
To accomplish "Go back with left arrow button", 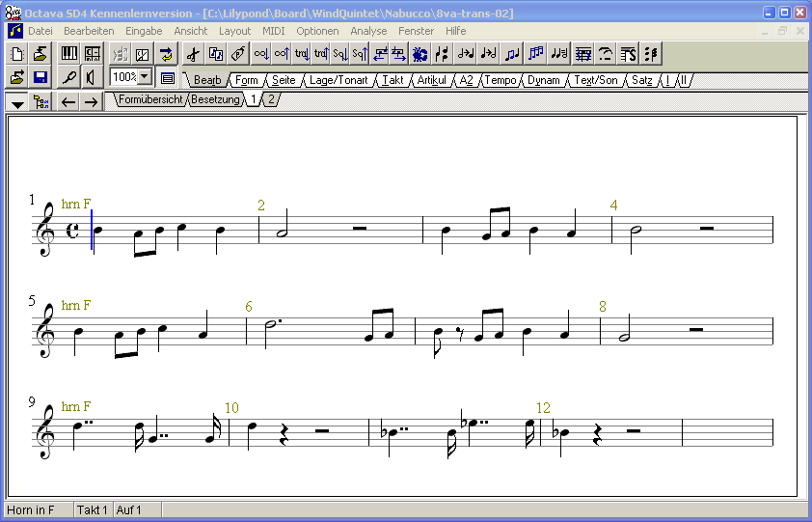I will click(x=68, y=102).
